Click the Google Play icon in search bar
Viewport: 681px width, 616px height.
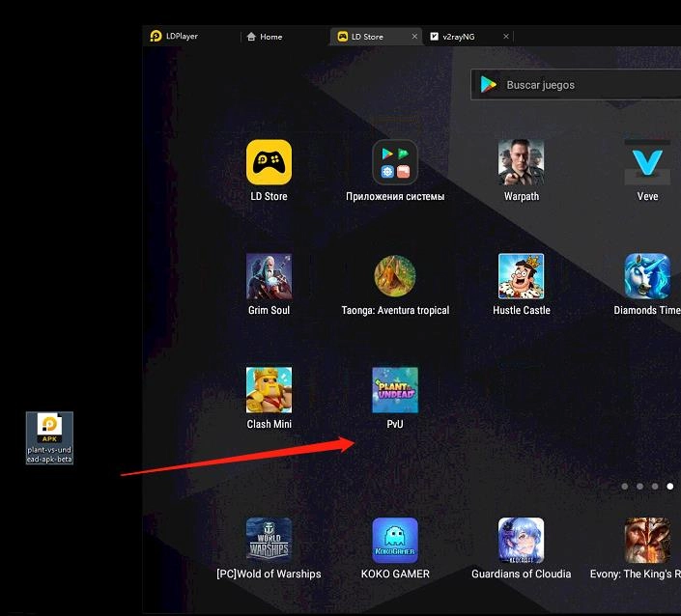489,84
